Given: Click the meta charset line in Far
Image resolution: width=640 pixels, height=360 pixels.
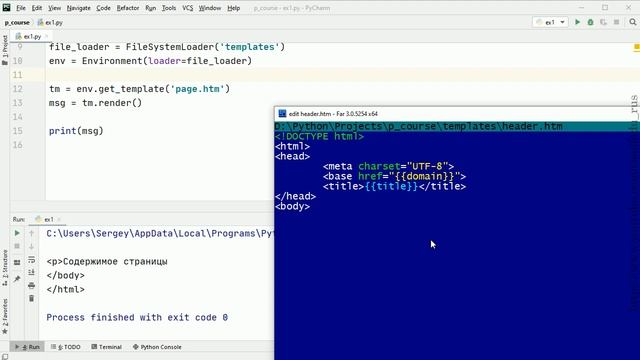Looking at the screenshot, I should click(388, 167).
